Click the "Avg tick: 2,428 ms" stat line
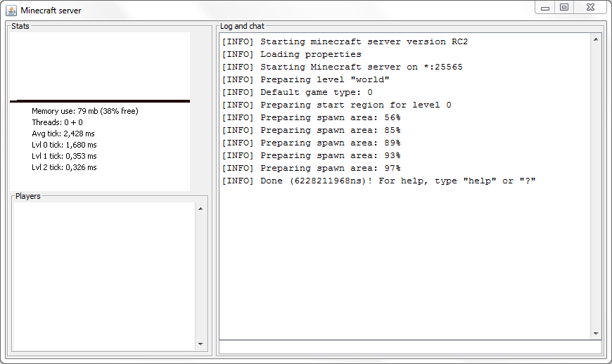This screenshot has height=364, width=612. 63,134
